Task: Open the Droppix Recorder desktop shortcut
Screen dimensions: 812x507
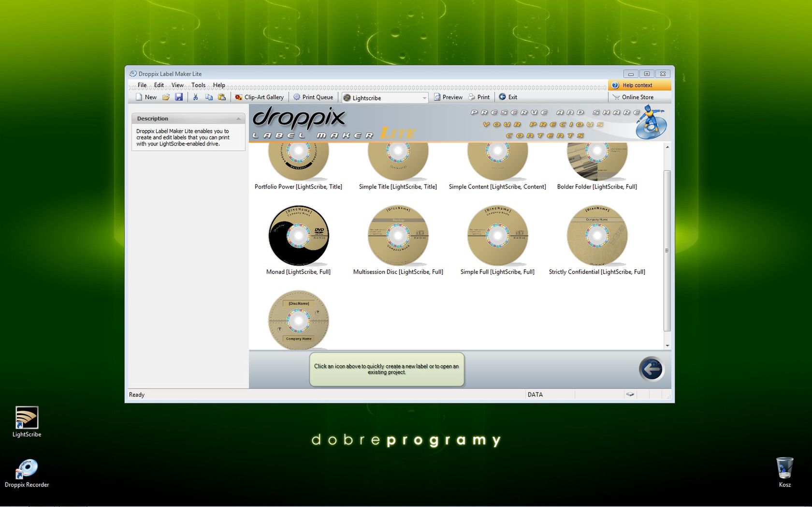Action: pos(27,473)
